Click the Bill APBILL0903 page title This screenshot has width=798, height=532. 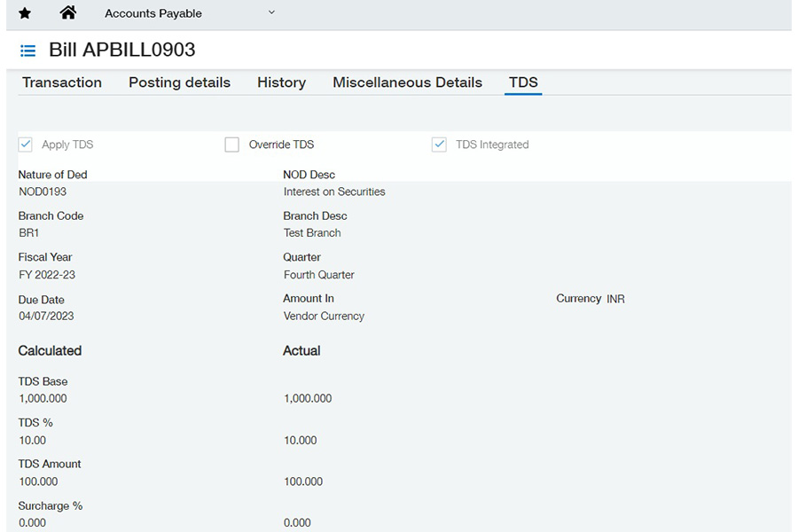coord(121,50)
